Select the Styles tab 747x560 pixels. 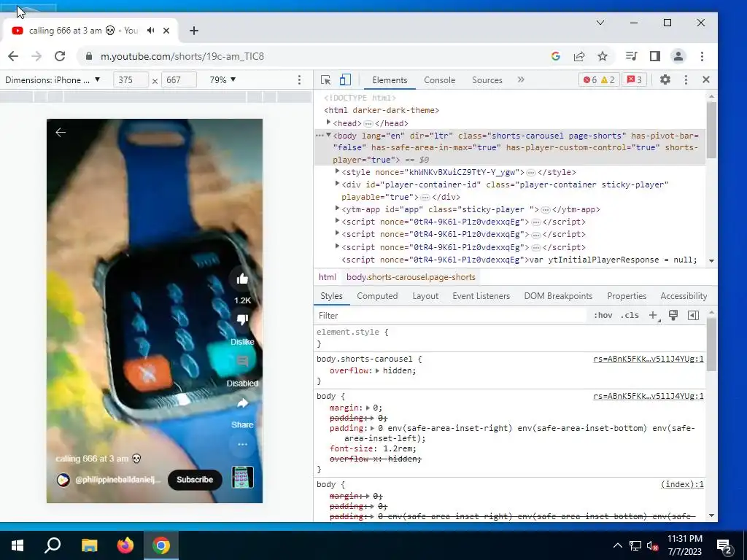click(x=332, y=296)
